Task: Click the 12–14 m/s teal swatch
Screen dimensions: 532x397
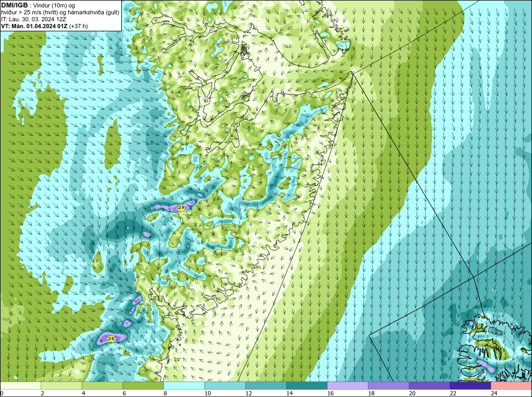Action: (x=266, y=386)
